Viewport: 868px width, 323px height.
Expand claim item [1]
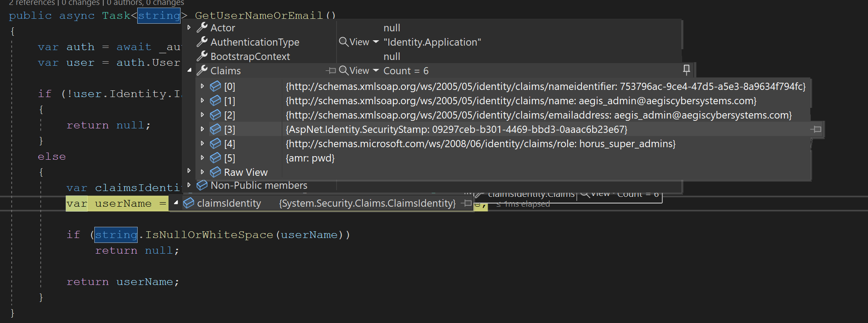(x=202, y=100)
